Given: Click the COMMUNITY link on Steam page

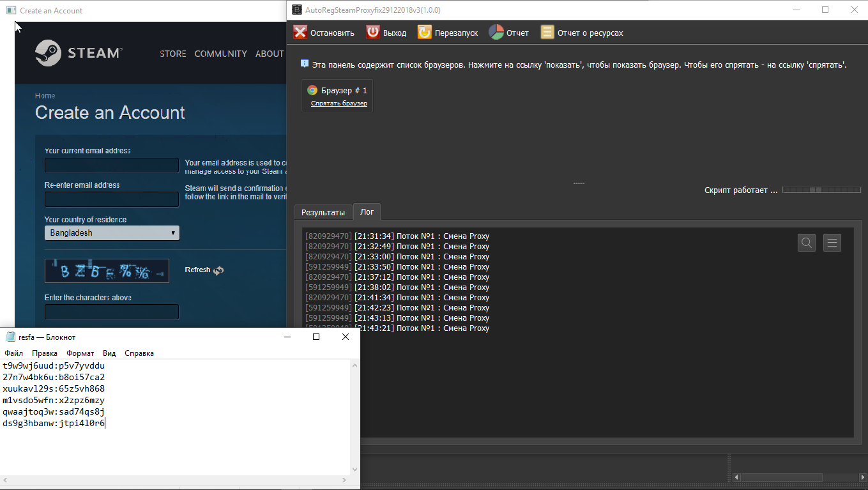Looking at the screenshot, I should [220, 54].
